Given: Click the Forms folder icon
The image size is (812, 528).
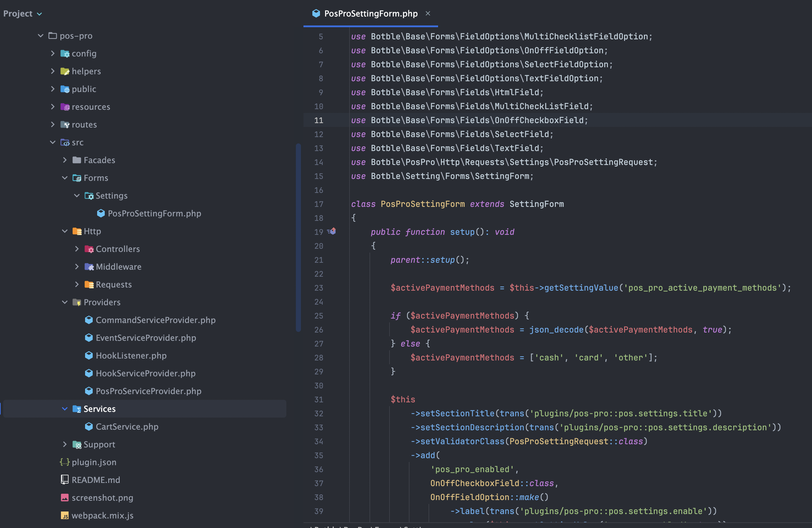Looking at the screenshot, I should tap(77, 178).
